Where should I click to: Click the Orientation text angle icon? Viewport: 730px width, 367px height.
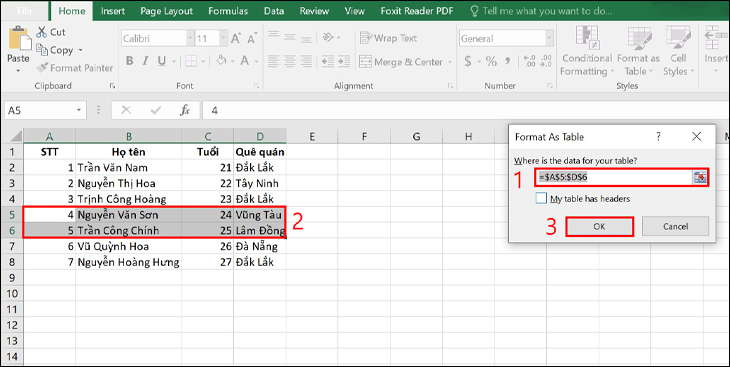(328, 37)
